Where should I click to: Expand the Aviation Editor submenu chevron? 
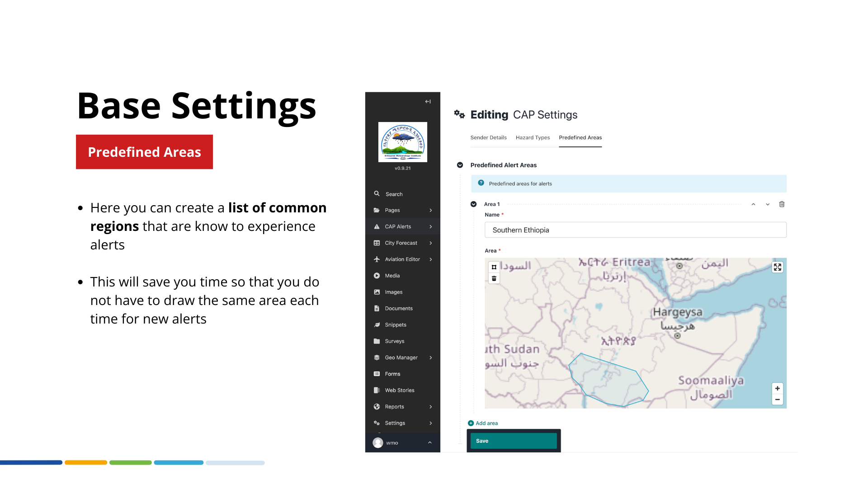point(431,259)
